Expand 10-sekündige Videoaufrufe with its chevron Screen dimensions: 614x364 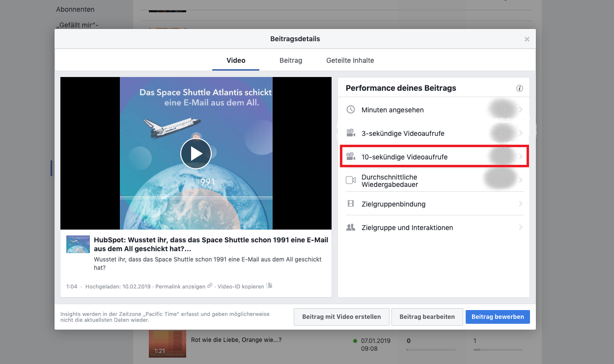point(521,156)
